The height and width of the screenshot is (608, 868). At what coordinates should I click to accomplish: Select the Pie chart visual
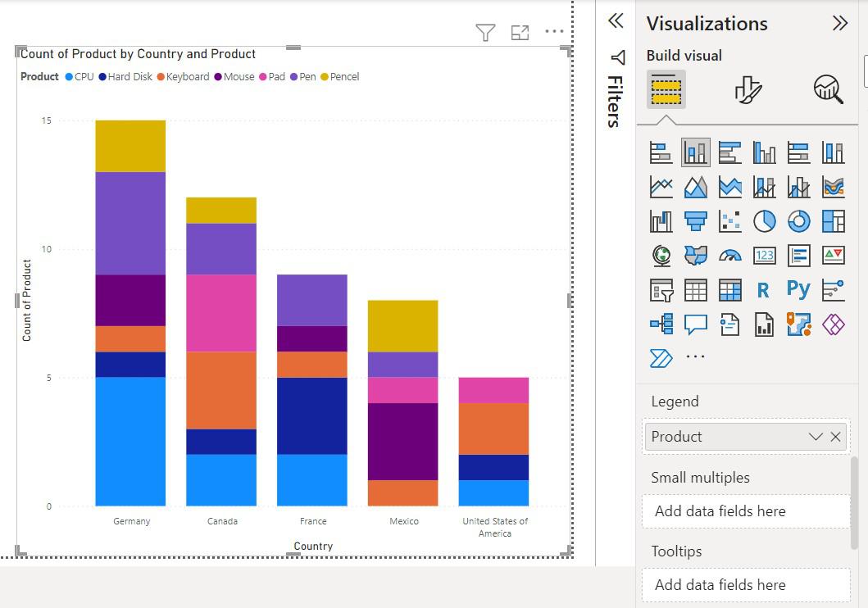click(x=764, y=221)
